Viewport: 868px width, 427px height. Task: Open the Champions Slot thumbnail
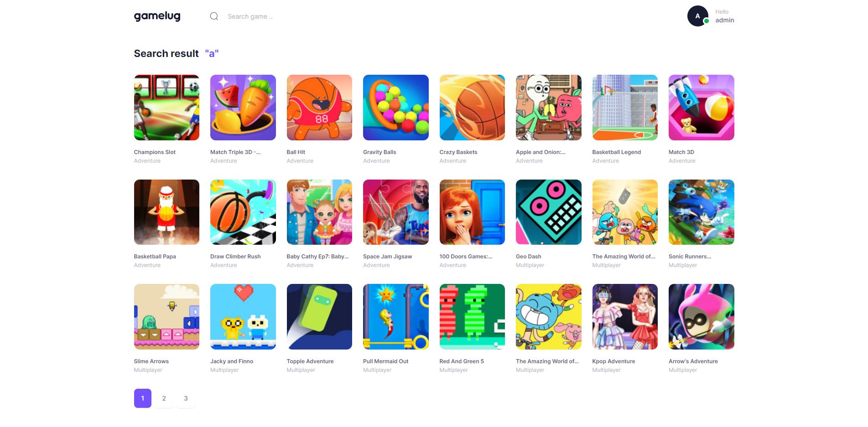[166, 108]
